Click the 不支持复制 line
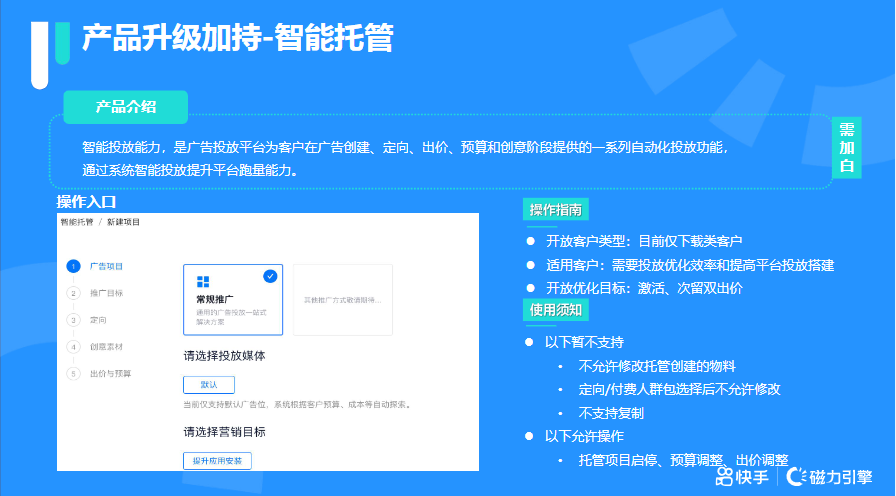Screen dimensions: 896x496 click(x=601, y=413)
